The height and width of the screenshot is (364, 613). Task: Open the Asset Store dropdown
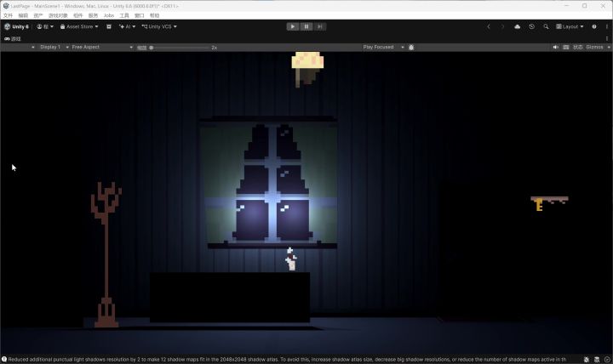79,26
